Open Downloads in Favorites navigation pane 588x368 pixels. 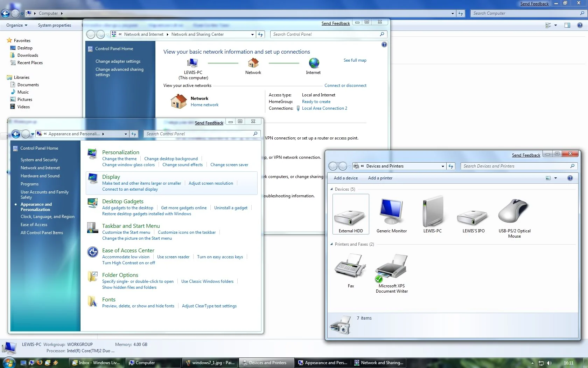pyautogui.click(x=28, y=55)
